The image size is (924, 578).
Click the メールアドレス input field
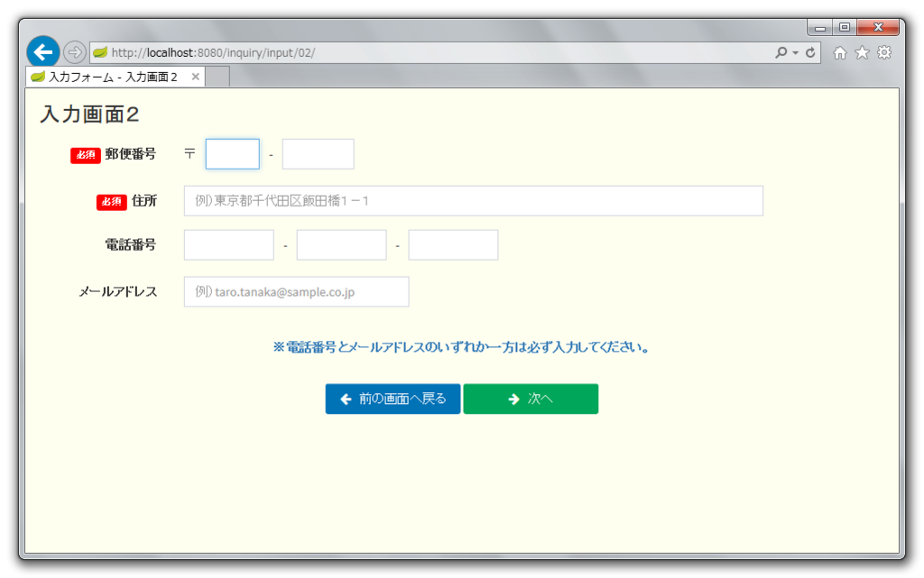(x=296, y=292)
